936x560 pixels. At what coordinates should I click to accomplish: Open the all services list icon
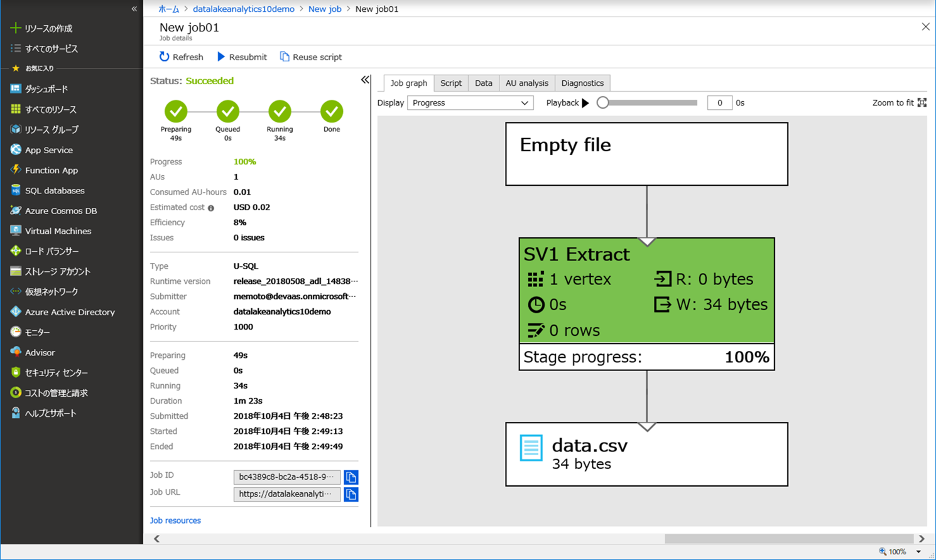(16, 48)
